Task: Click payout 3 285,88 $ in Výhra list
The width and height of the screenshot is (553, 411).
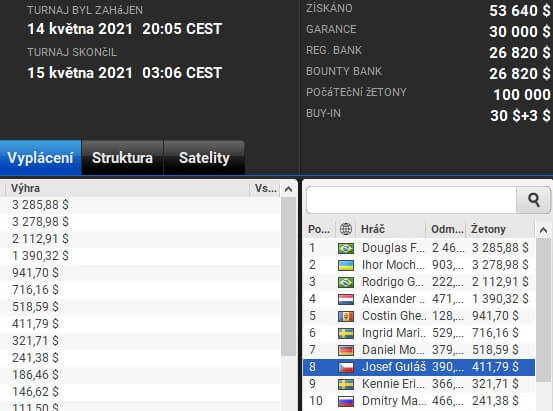Action: (x=40, y=205)
